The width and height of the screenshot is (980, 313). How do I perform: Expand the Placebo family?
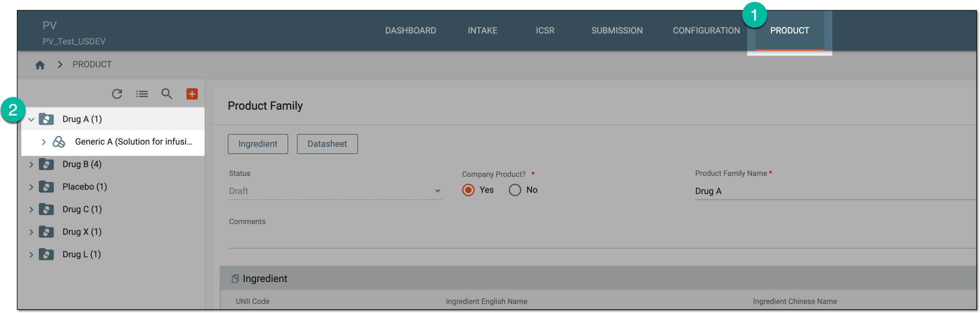tap(31, 187)
